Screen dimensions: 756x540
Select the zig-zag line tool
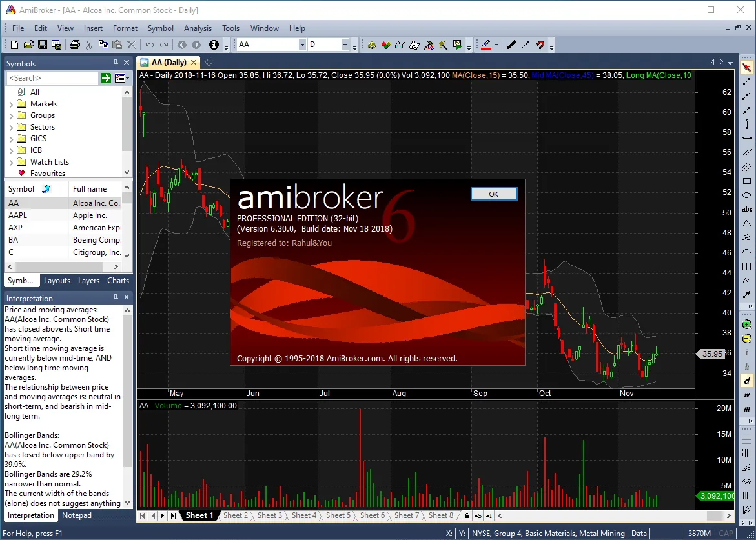pos(747,280)
